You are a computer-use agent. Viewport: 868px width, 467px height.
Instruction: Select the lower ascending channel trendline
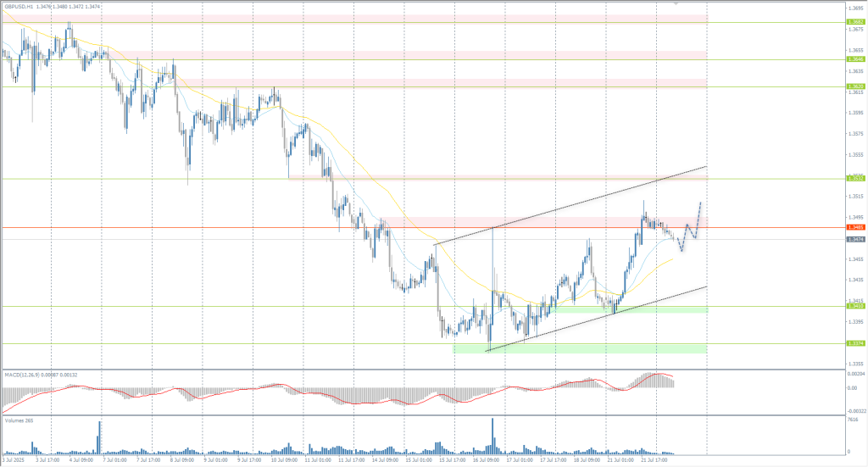(593, 319)
